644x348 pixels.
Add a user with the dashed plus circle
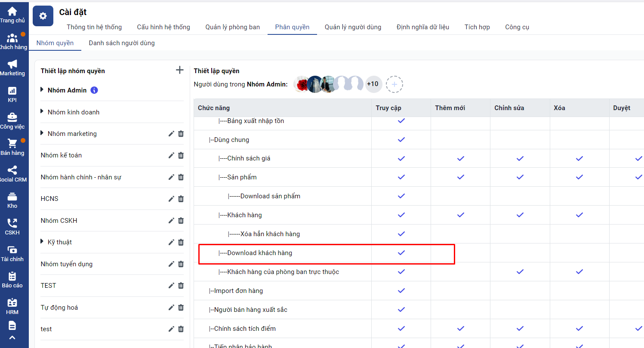point(394,84)
